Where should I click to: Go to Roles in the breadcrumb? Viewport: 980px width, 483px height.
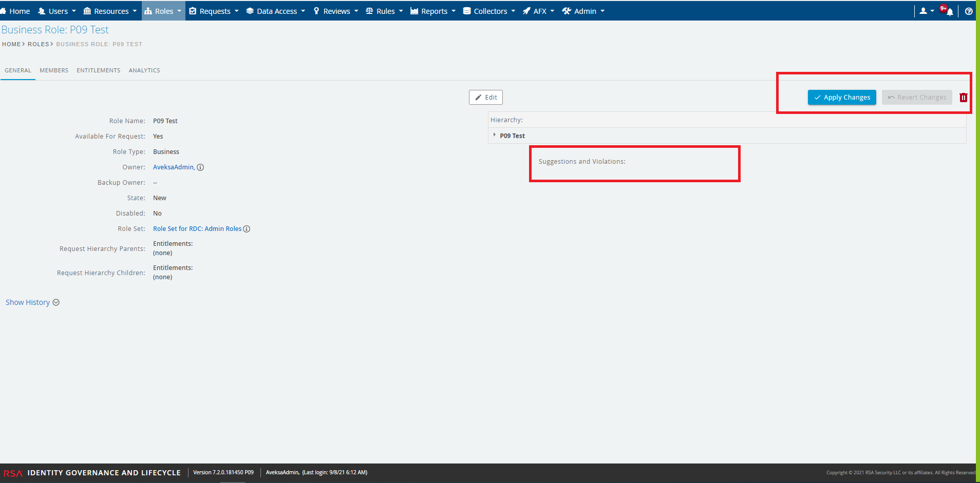point(39,44)
